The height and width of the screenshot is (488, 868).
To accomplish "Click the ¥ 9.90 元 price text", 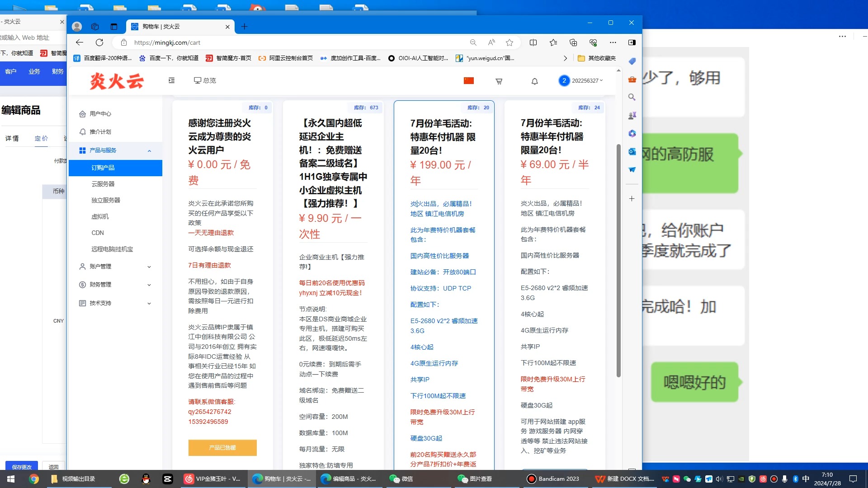I will tap(330, 226).
